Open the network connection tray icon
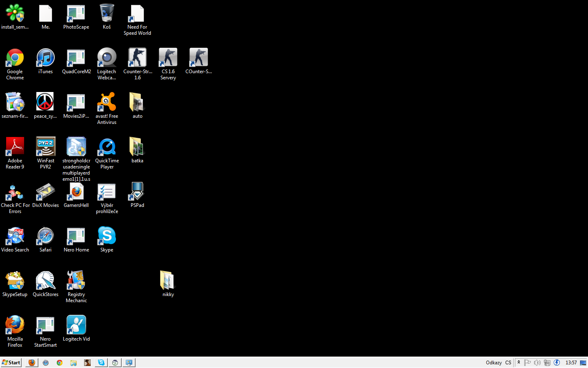 547,362
